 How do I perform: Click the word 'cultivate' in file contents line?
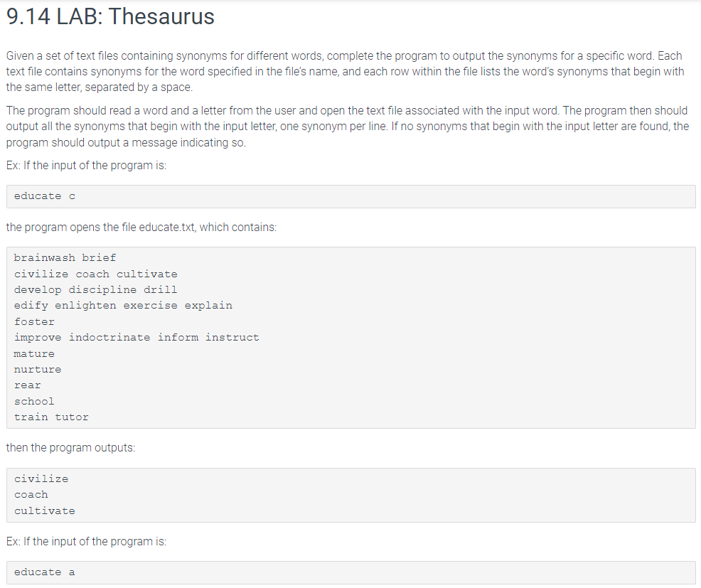(147, 274)
